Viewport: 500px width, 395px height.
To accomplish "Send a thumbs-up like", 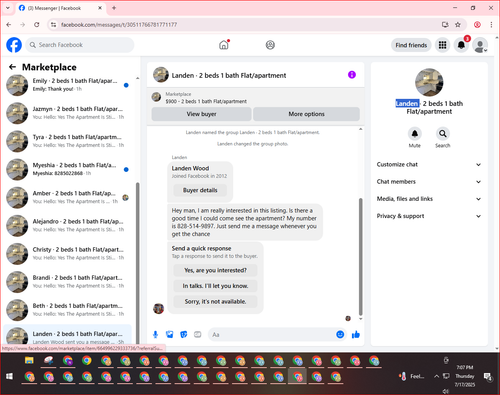I will (x=356, y=334).
